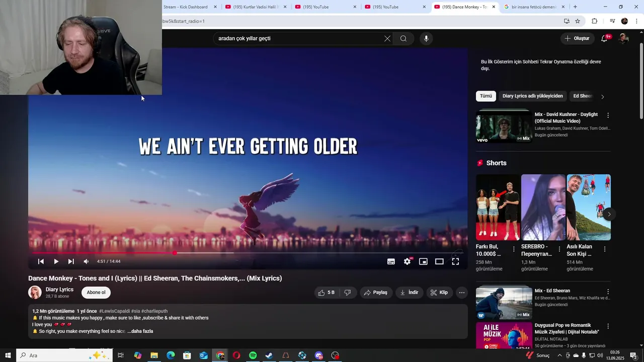Open a new browser tab
644x362 pixels.
pos(575,7)
